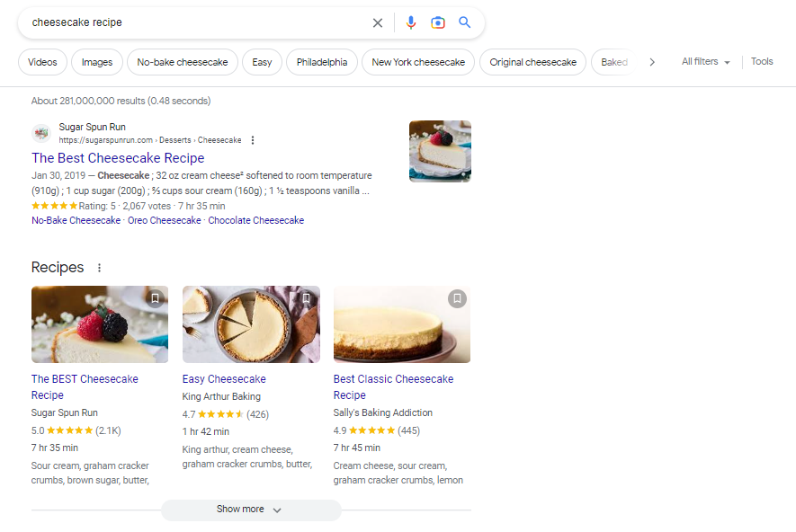Click the King Arthur Baking source name
Viewport: 796px width, 532px height.
221,396
